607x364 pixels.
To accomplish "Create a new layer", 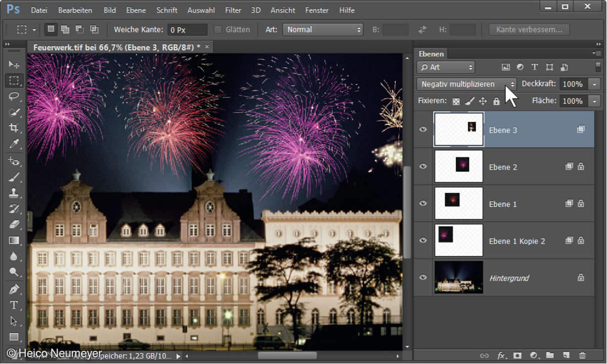I will click(x=566, y=355).
